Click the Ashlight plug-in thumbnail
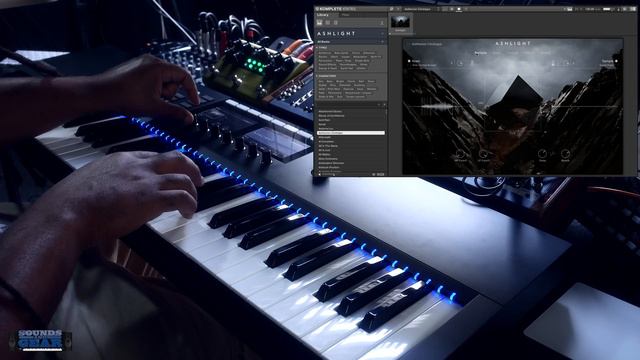The width and height of the screenshot is (640, 360). coord(400,23)
